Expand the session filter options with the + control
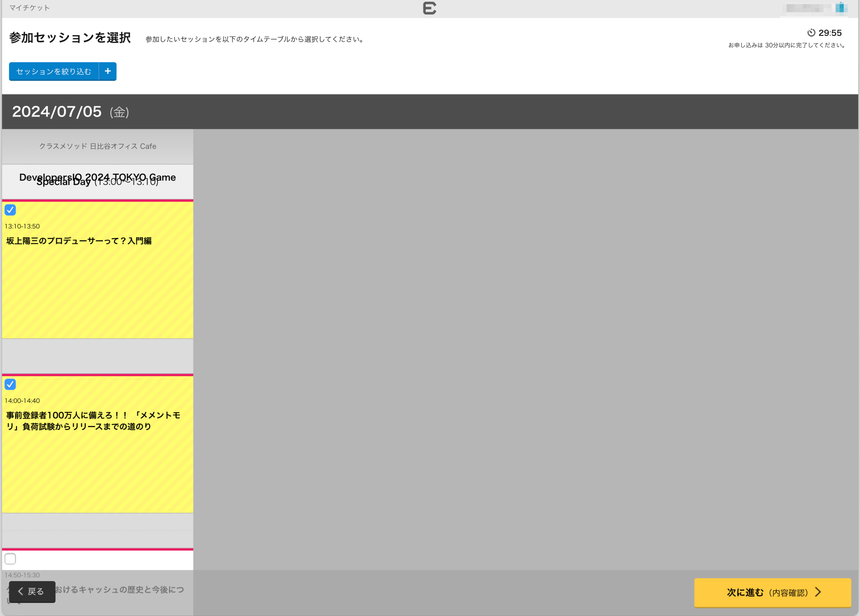860x616 pixels. [107, 71]
